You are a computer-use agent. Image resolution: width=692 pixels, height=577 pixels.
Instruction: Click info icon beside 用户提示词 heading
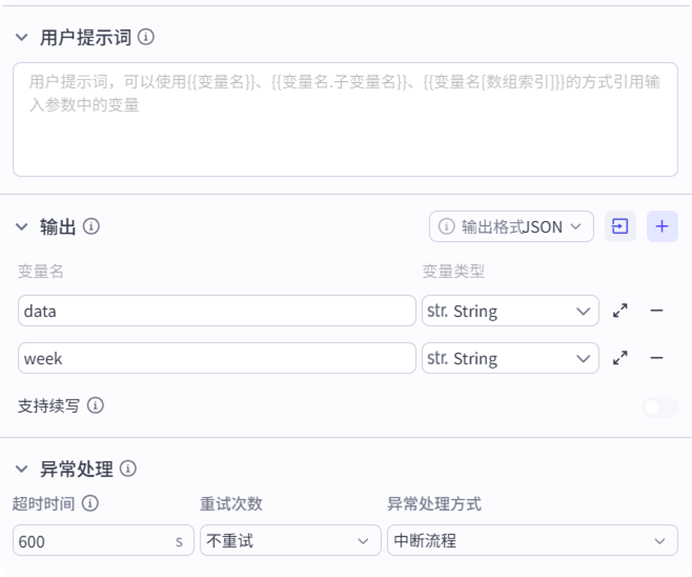point(146,37)
